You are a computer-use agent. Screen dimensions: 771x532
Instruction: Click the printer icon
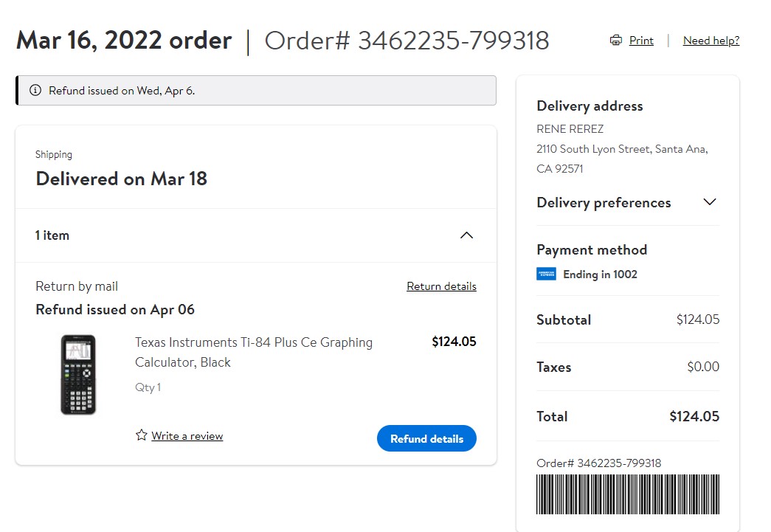pyautogui.click(x=615, y=41)
